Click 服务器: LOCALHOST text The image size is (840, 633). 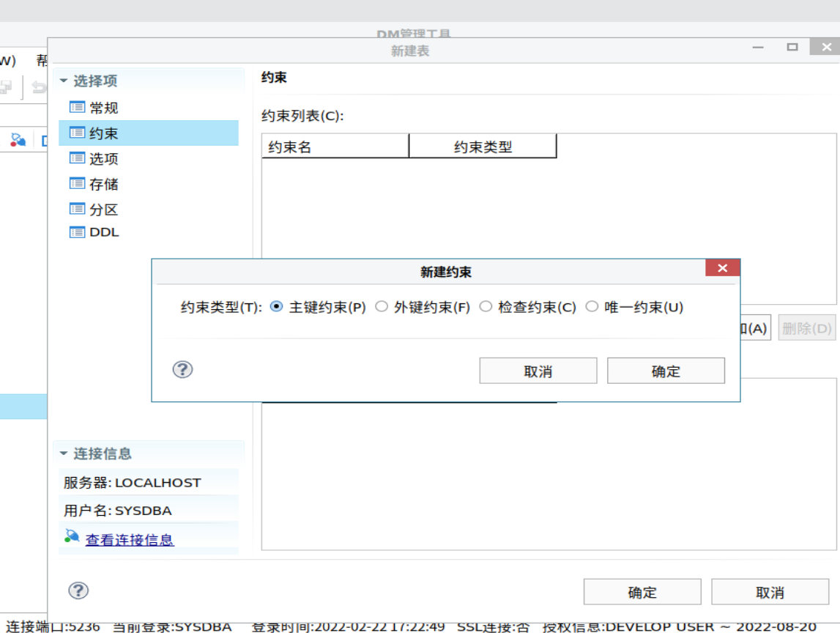click(x=133, y=483)
